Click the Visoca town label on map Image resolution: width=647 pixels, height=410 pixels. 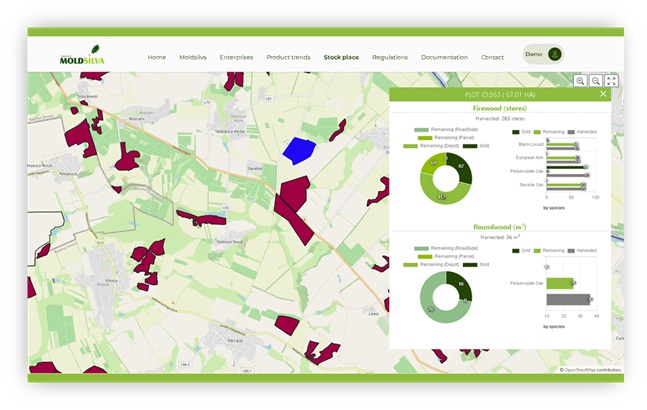pyautogui.click(x=111, y=280)
